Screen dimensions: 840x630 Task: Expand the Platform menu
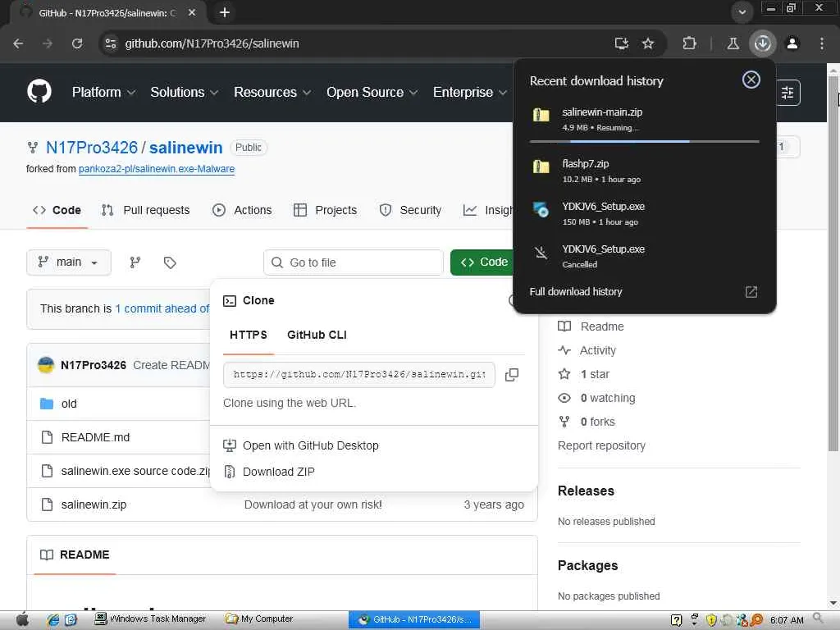(x=103, y=92)
